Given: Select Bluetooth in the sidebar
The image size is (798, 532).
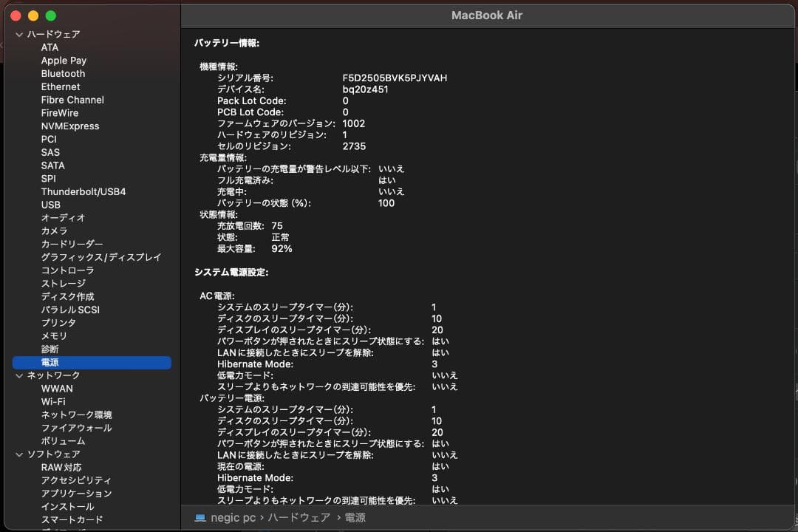Looking at the screenshot, I should (x=63, y=74).
